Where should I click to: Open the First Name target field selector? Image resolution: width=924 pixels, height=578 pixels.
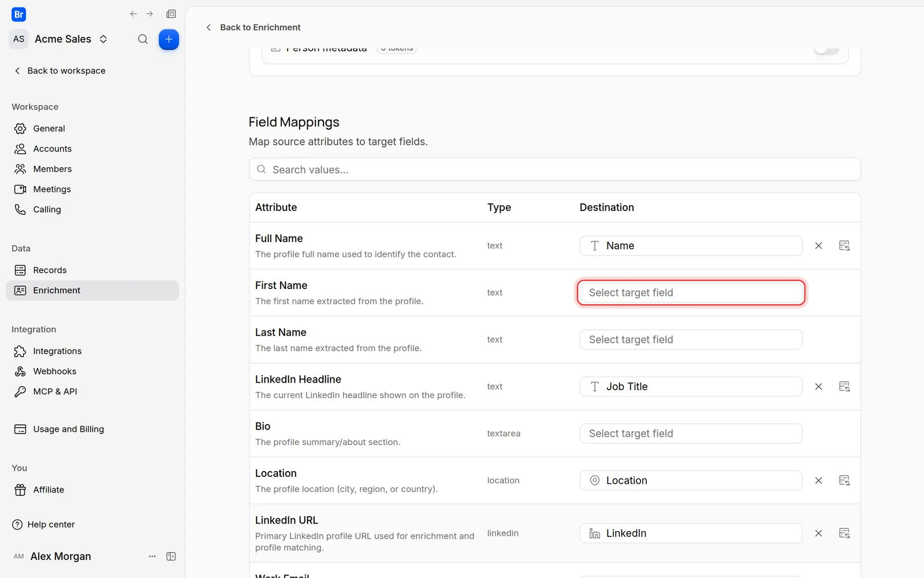(x=691, y=292)
